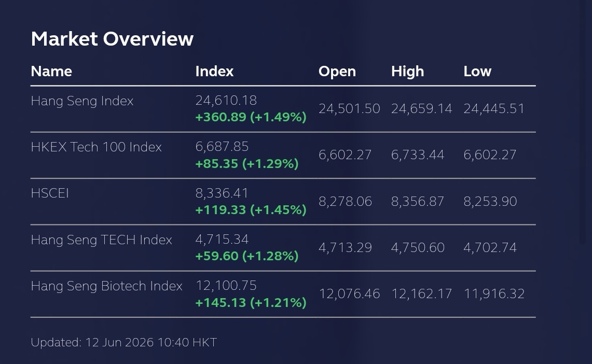Screen dimensions: 592x364
Task: Open the Hang Seng Biotech Index entry
Action: [x=107, y=286]
